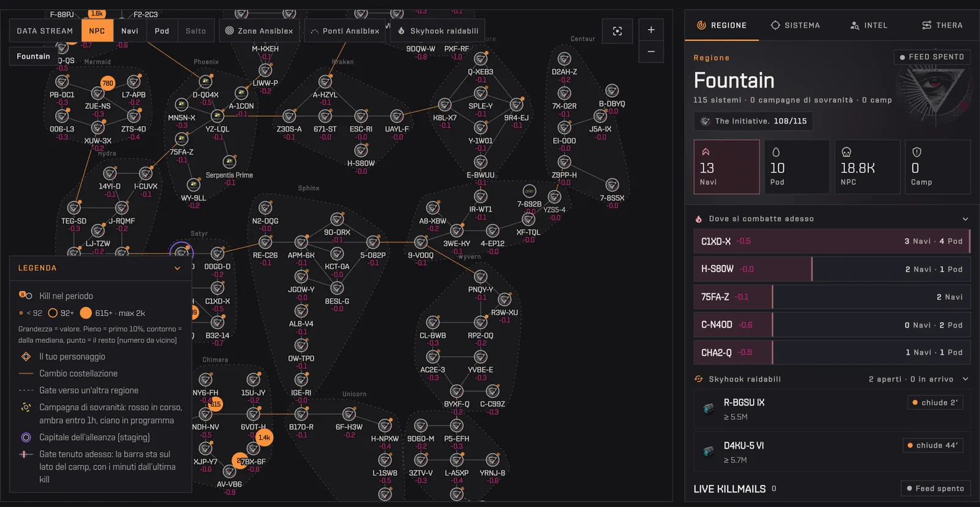Open the Intel tab
This screenshot has height=507, width=980.
(x=869, y=26)
